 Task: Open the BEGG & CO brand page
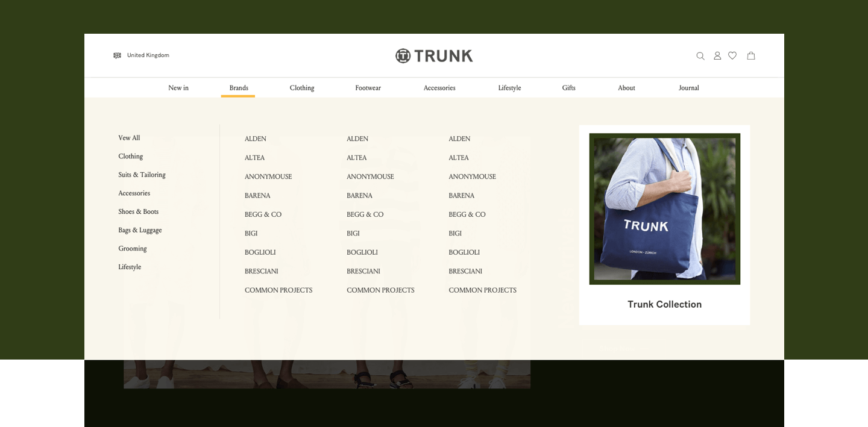point(263,214)
